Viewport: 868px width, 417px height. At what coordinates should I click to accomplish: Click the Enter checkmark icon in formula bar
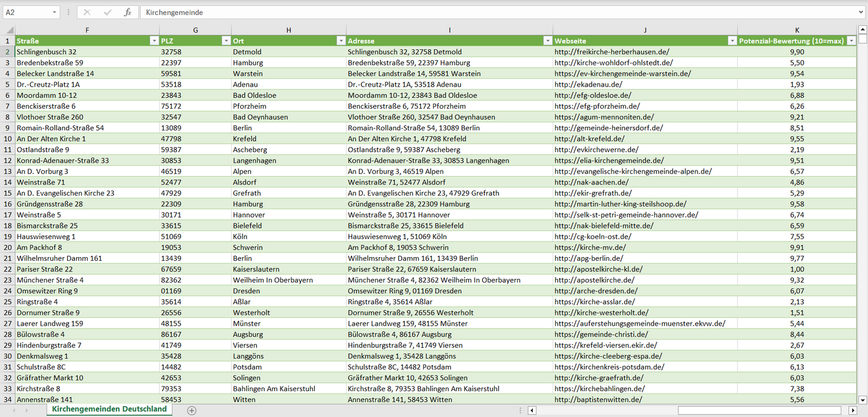click(108, 12)
